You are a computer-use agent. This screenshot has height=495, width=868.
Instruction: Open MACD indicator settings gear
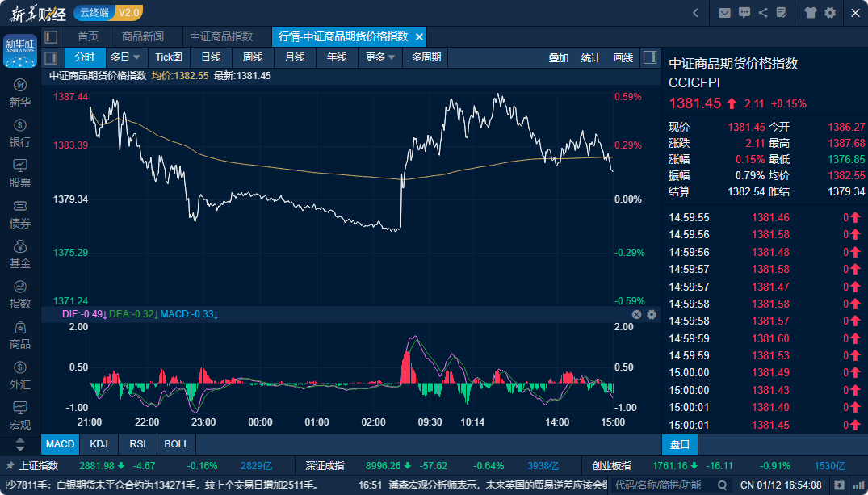pyautogui.click(x=652, y=314)
